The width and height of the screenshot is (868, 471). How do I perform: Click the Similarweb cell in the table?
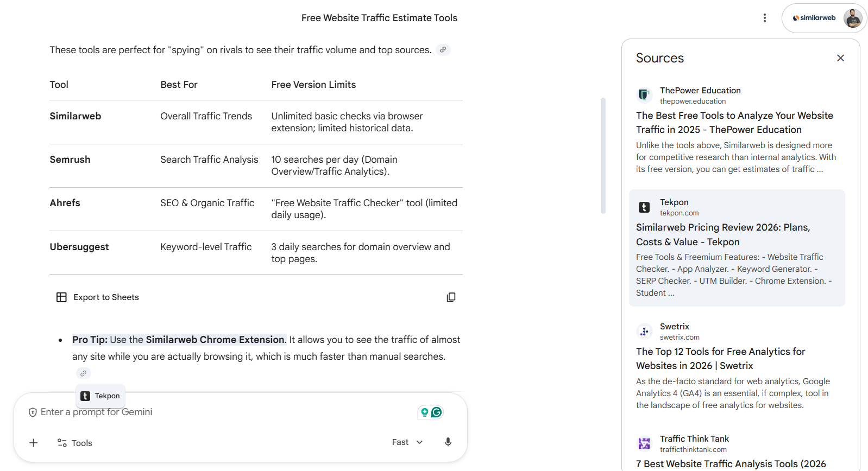(76, 116)
